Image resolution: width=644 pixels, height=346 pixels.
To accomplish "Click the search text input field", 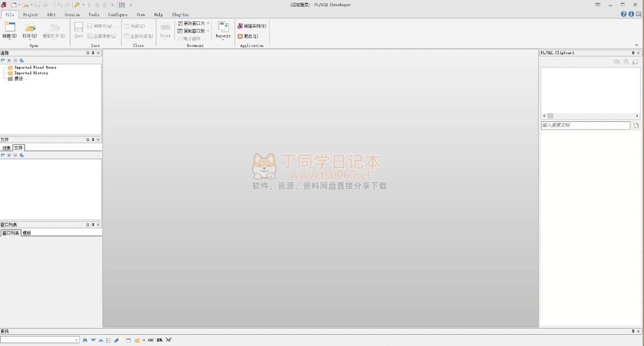I will click(x=37, y=340).
